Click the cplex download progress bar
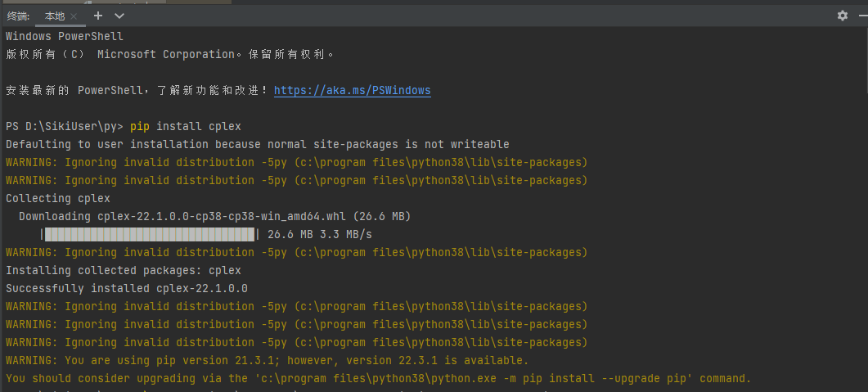This screenshot has height=392, width=868. pyautogui.click(x=150, y=234)
